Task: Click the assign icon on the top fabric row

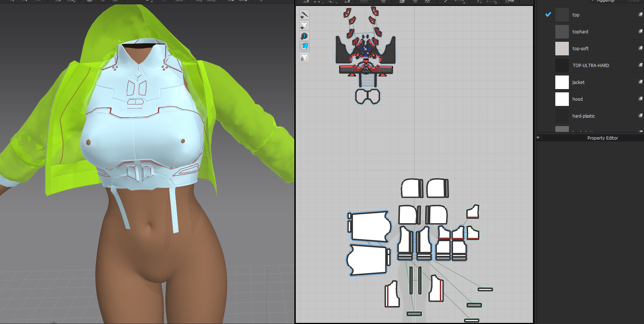Action: [640, 15]
